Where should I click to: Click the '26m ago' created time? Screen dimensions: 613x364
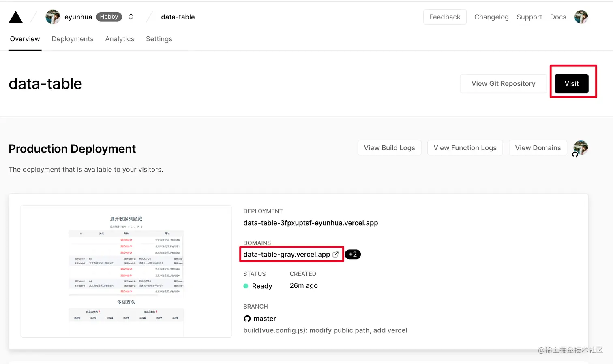304,286
